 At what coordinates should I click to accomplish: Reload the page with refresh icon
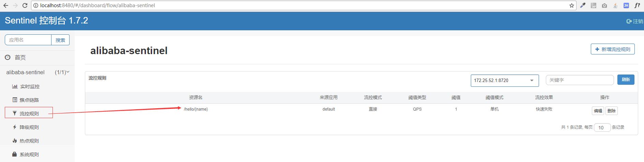pyautogui.click(x=25, y=5)
